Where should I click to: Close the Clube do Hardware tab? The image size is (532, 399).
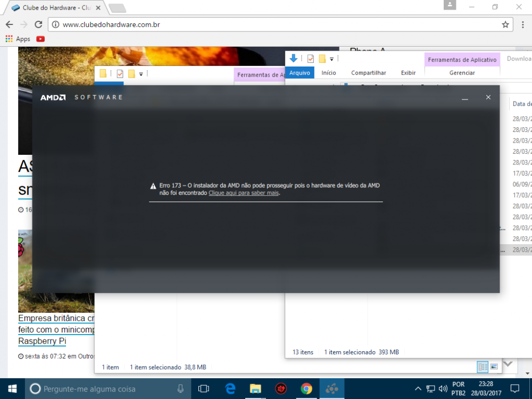98,7
